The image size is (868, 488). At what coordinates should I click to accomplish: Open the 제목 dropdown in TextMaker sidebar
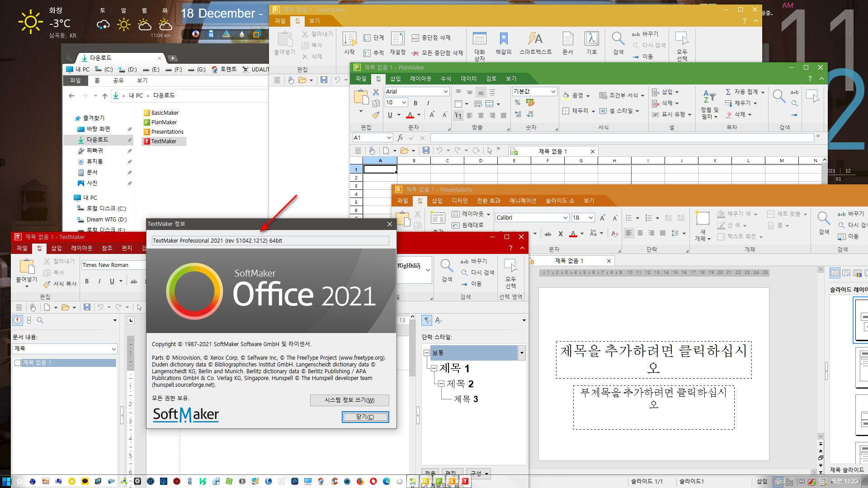point(114,349)
